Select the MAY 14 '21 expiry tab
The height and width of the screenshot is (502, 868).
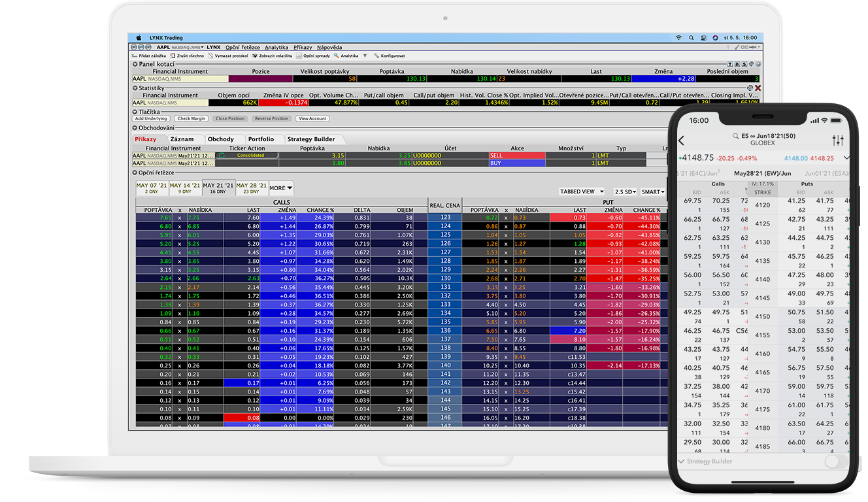[185, 188]
